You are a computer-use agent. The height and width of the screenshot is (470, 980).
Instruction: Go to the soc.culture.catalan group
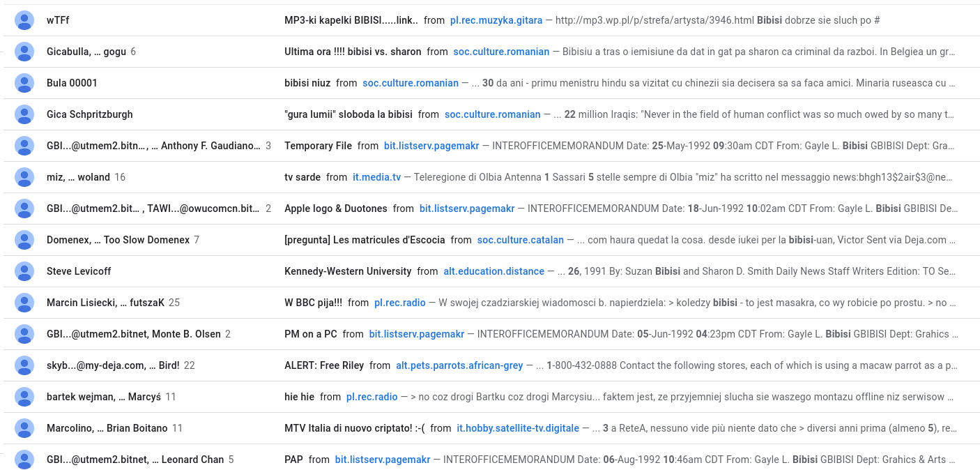[x=520, y=240]
